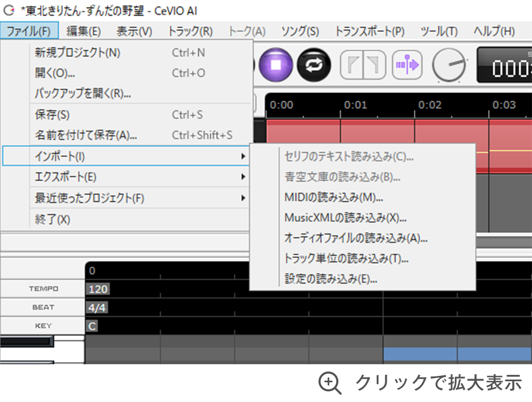Open the 編集(E) menu
Screen dimensions: 532x402
click(x=84, y=31)
